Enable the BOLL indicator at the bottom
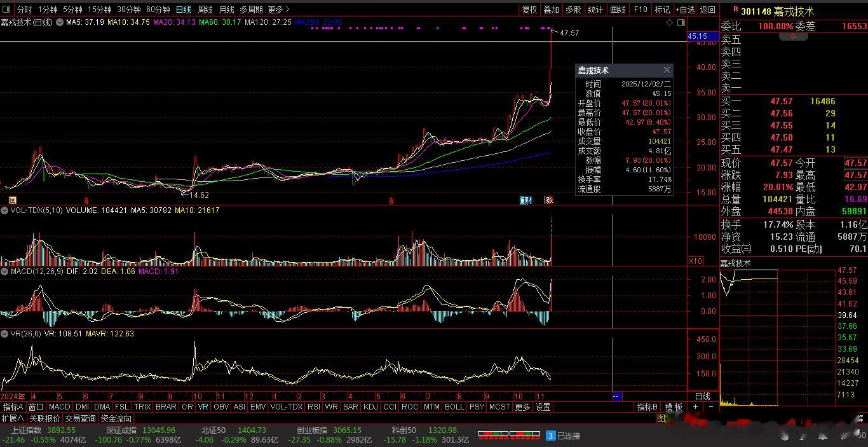The height and width of the screenshot is (447, 868). point(454,407)
